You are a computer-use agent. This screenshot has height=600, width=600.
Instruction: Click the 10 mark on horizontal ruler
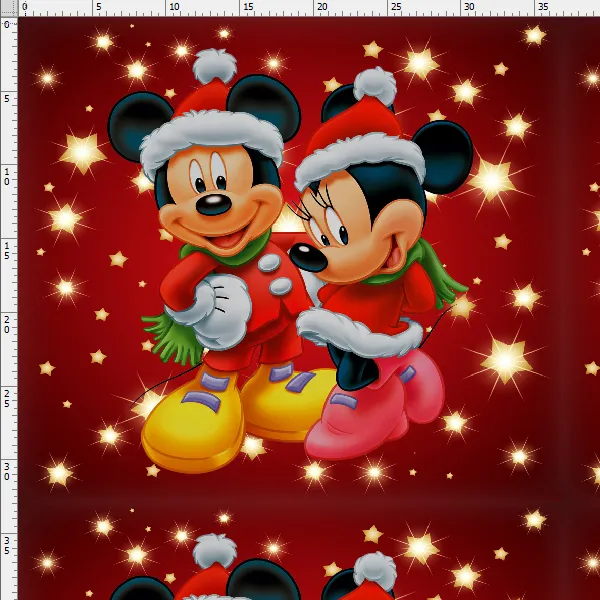pyautogui.click(x=174, y=7)
